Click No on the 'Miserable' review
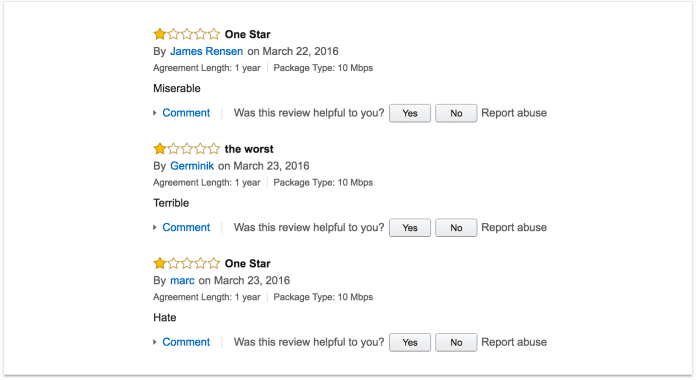696x380 pixels. [x=456, y=113]
